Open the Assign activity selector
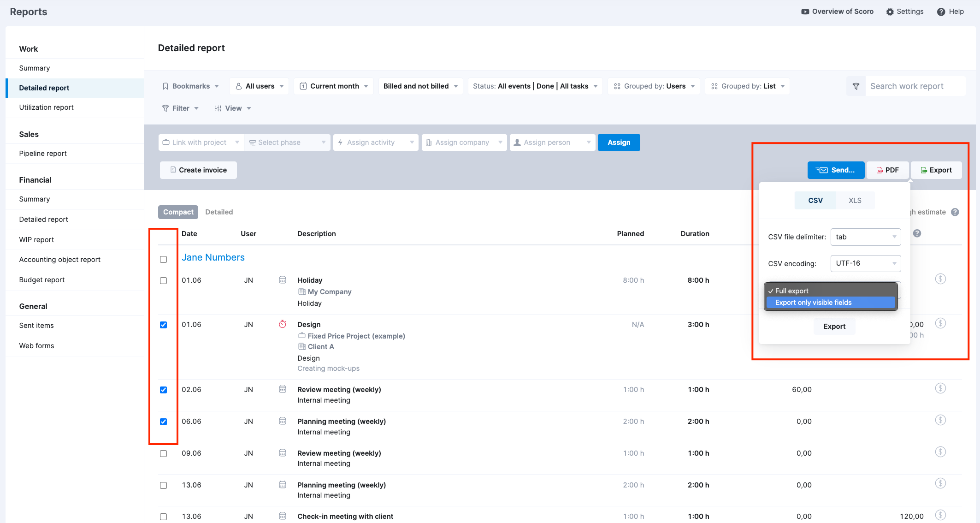The height and width of the screenshot is (523, 980). pos(376,143)
